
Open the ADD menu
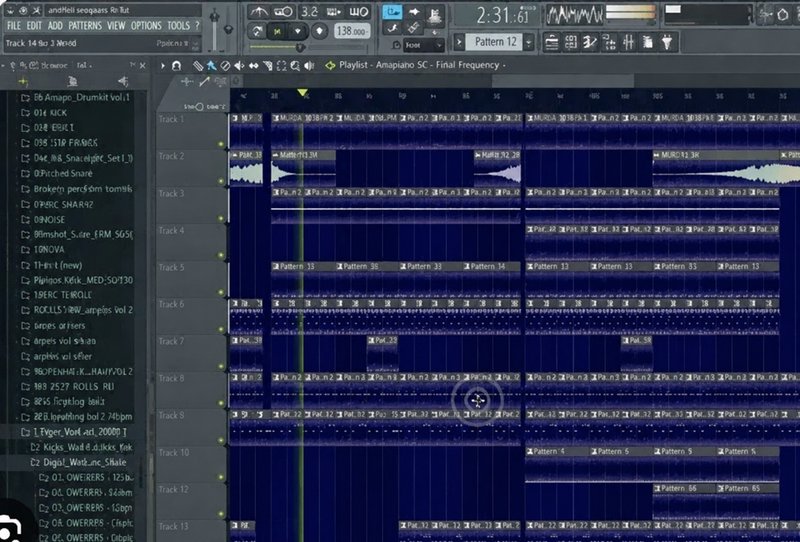click(x=55, y=26)
